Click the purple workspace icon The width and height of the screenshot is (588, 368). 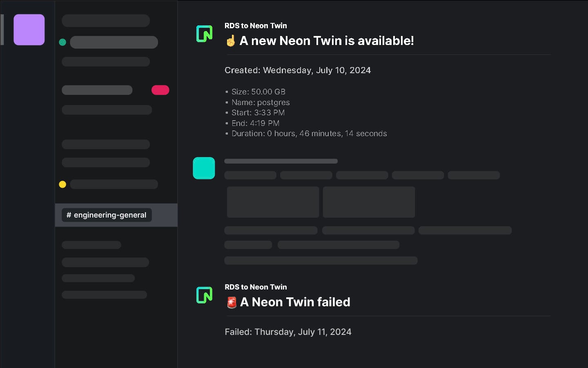point(29,29)
